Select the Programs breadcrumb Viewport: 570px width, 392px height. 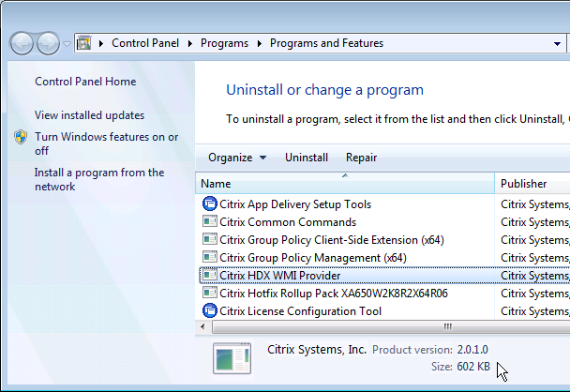(x=224, y=43)
